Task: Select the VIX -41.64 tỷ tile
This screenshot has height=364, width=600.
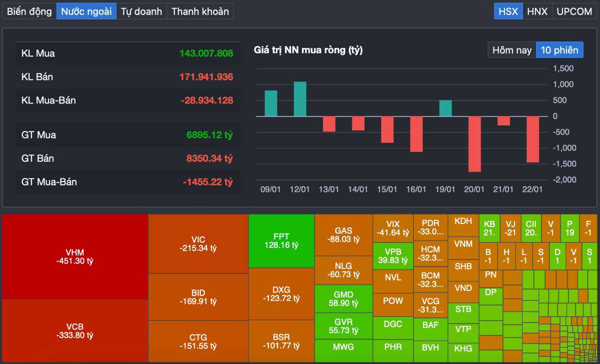Action: coord(393,228)
